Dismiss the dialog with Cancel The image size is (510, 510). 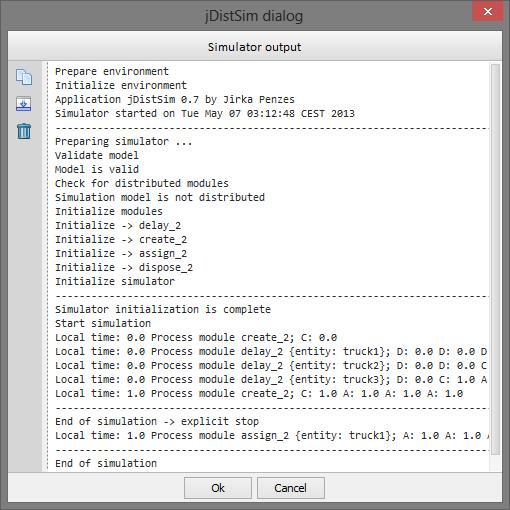tap(291, 488)
